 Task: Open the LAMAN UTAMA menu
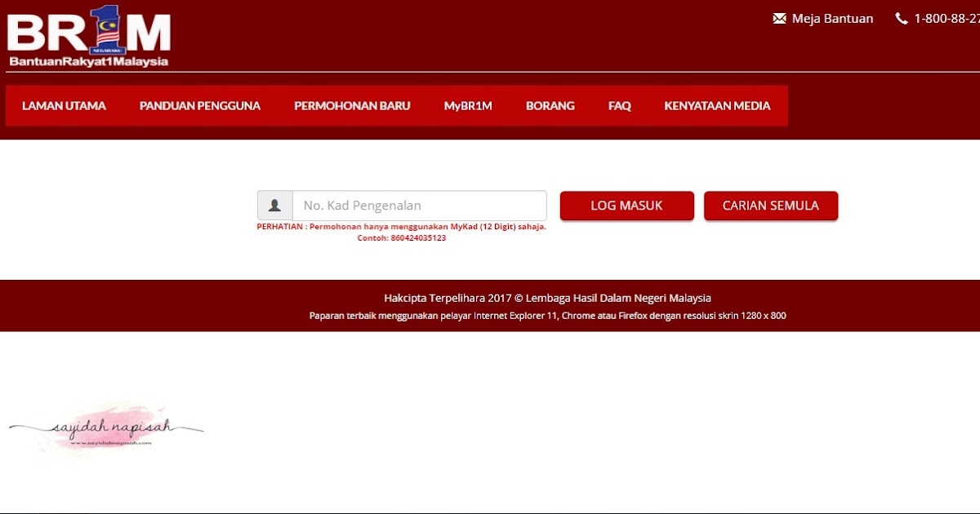[64, 106]
